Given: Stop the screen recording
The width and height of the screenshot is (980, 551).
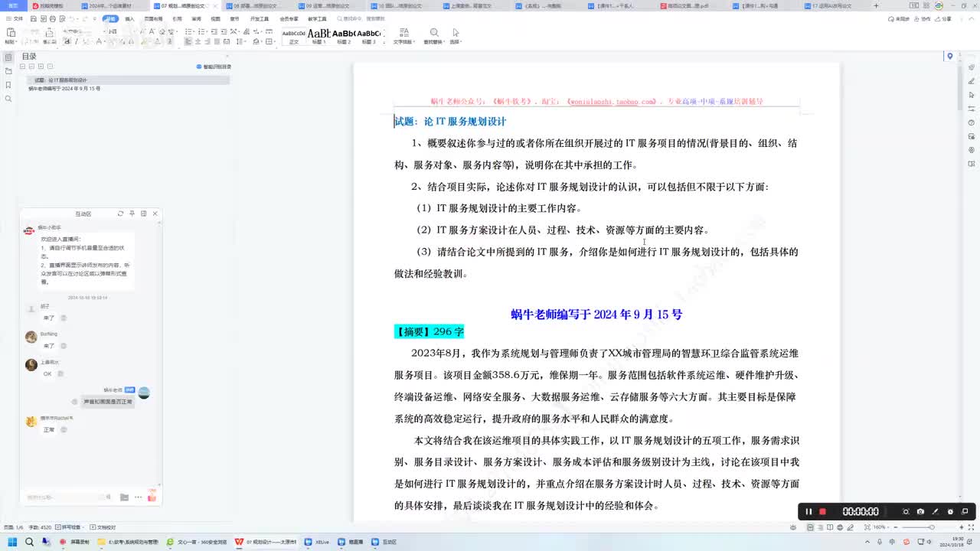Looking at the screenshot, I should pyautogui.click(x=822, y=511).
